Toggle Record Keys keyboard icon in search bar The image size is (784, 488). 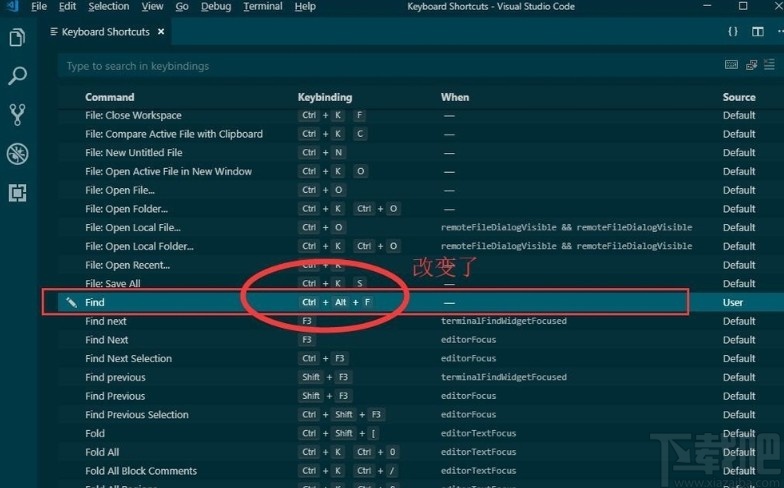pos(731,65)
